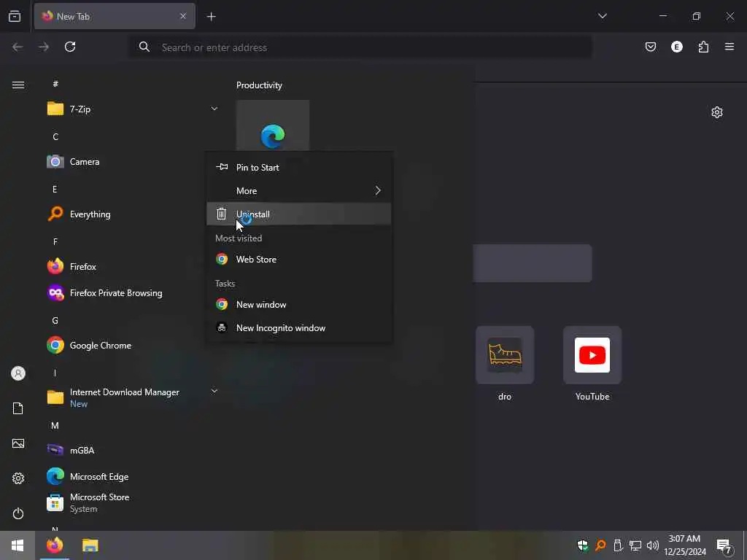Open a new tab with plus button
The image size is (747, 560).
coord(211,17)
